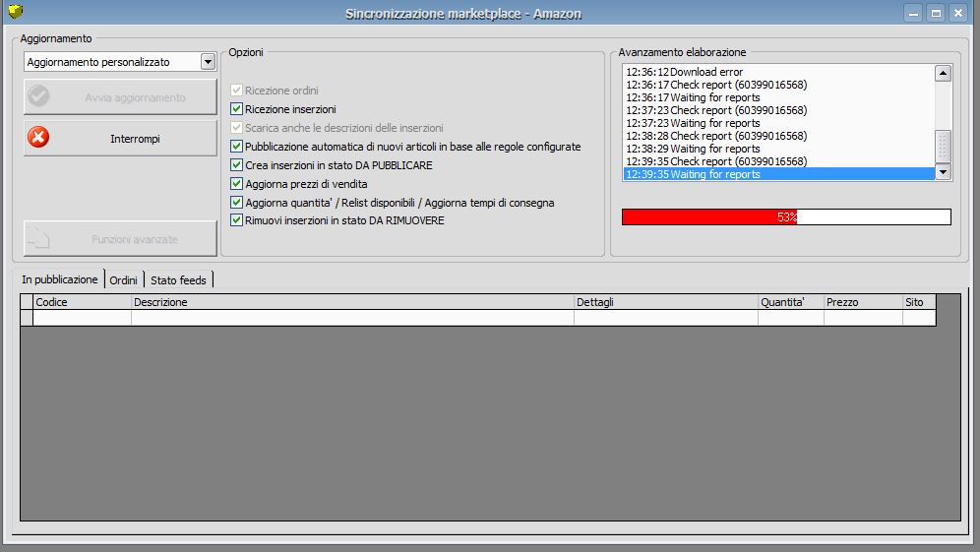Select log entry 12:36:12 Download error
The width and height of the screenshot is (980, 552).
(778, 72)
